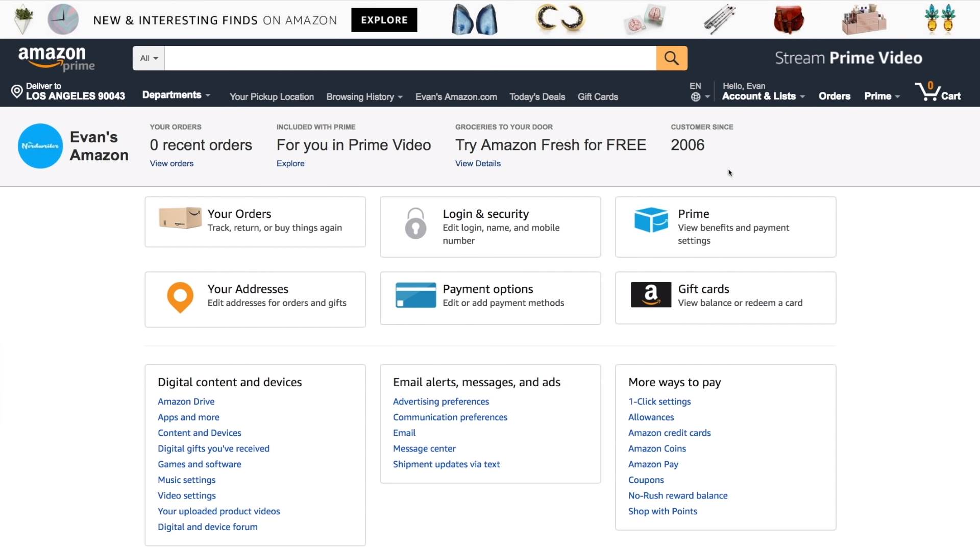Click the EXPLORE banner button

pyautogui.click(x=384, y=20)
